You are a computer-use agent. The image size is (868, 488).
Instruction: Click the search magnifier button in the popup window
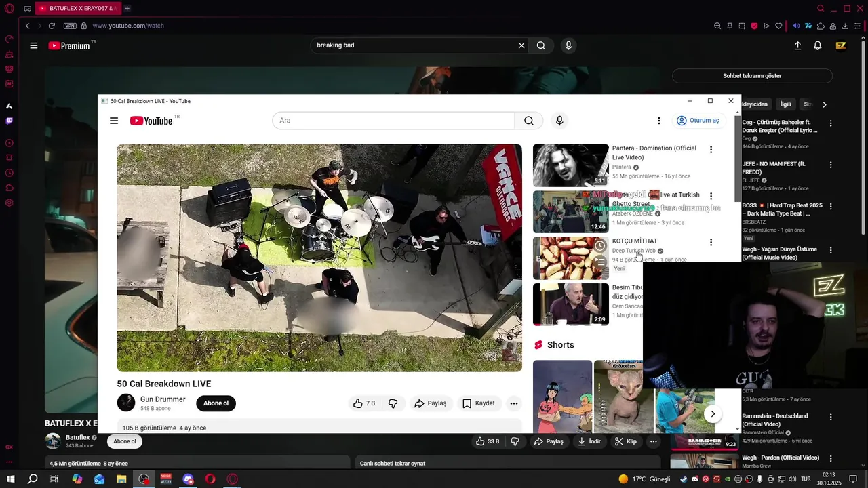click(x=529, y=121)
